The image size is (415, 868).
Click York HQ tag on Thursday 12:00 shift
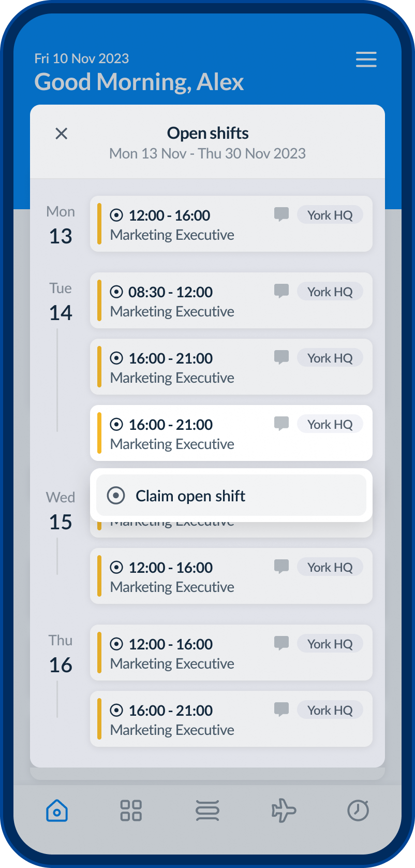[x=330, y=644]
